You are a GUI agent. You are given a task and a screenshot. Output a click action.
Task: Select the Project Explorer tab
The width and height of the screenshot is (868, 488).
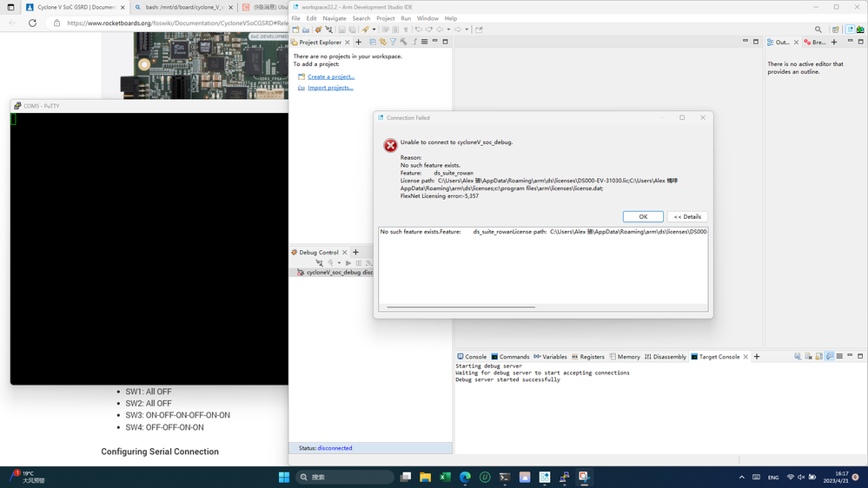[x=320, y=42]
